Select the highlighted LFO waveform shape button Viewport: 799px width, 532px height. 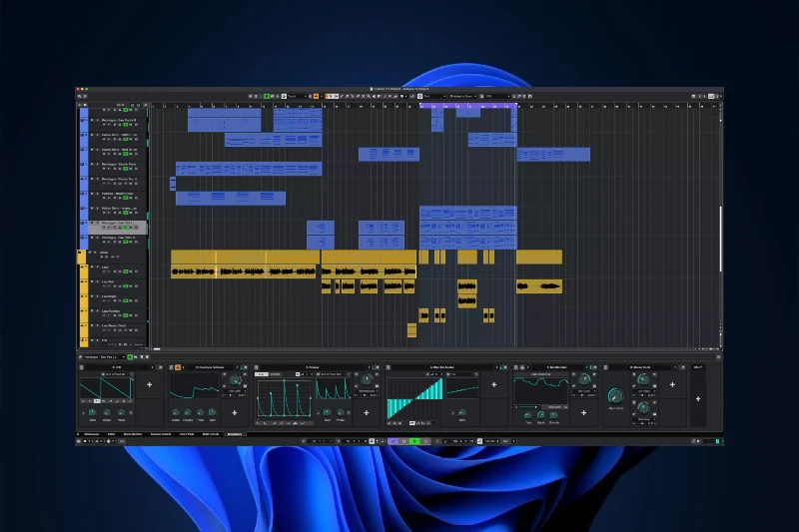coord(97,401)
